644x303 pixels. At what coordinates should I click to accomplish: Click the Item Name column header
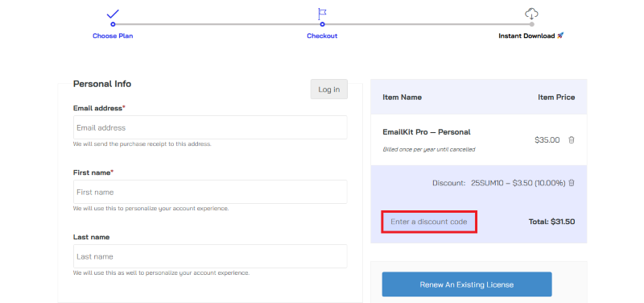click(x=402, y=98)
